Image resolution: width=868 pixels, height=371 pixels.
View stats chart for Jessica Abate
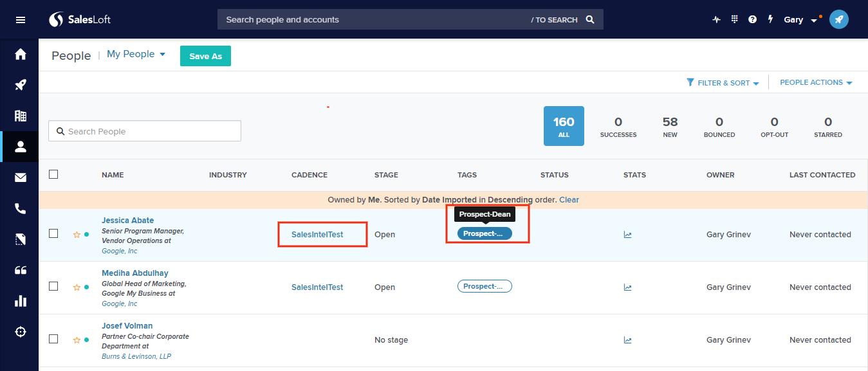point(627,235)
